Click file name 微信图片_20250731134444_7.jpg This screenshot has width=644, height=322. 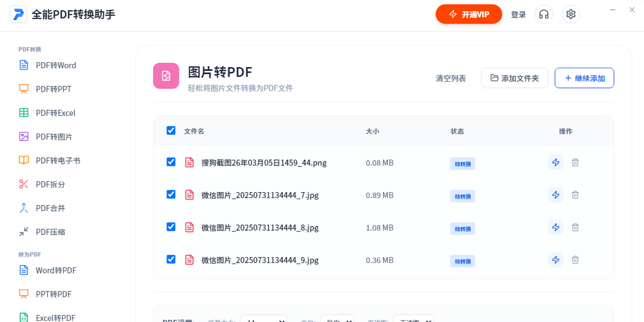point(260,195)
